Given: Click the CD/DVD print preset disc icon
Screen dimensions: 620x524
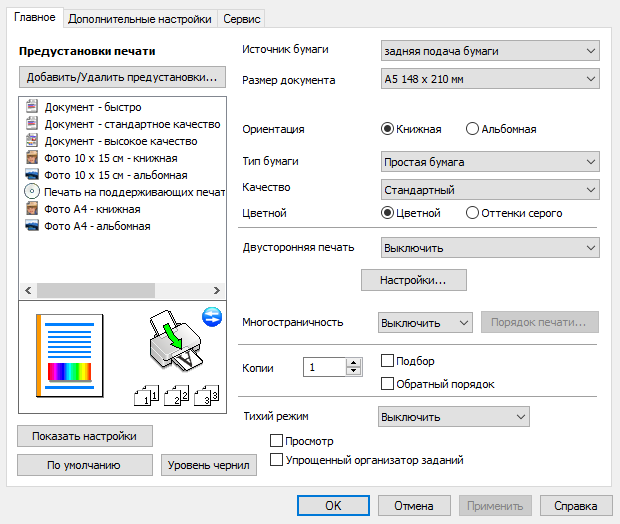Looking at the screenshot, I should pyautogui.click(x=32, y=191).
